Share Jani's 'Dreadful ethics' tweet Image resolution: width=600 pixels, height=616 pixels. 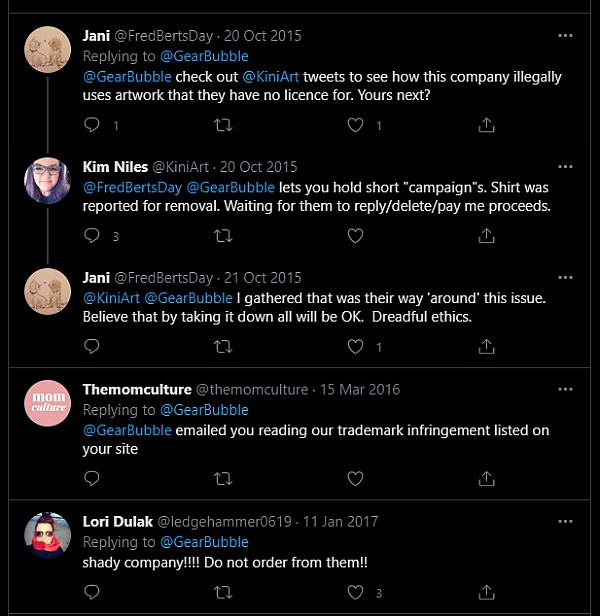coord(487,347)
